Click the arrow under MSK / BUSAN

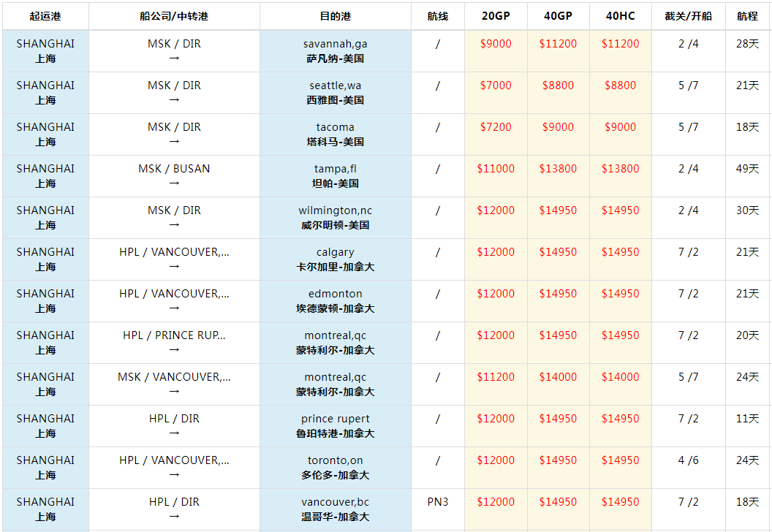[174, 183]
